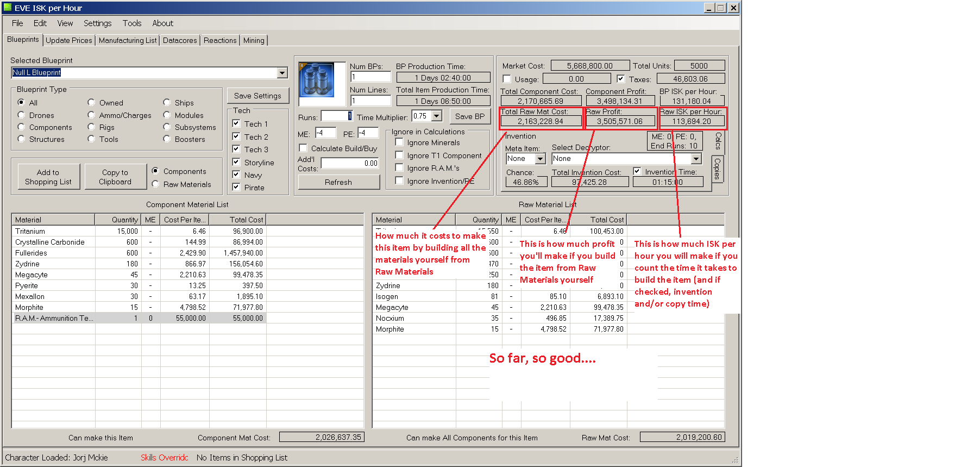Uncheck the Tech 2 checkbox

click(x=236, y=136)
